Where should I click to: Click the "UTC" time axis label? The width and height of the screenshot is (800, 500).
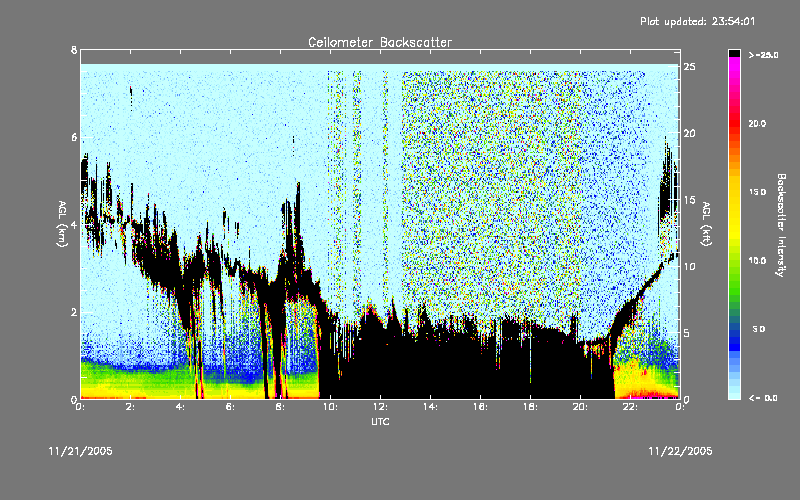click(380, 421)
